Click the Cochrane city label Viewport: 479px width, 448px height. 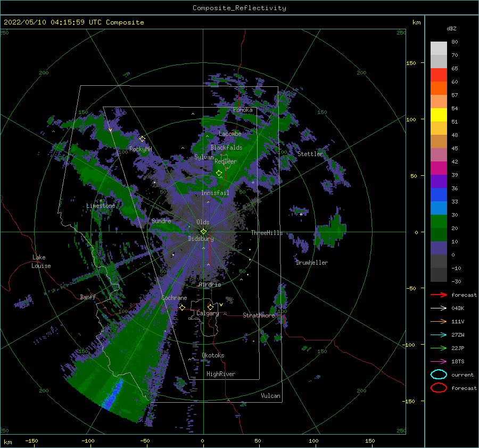(174, 298)
